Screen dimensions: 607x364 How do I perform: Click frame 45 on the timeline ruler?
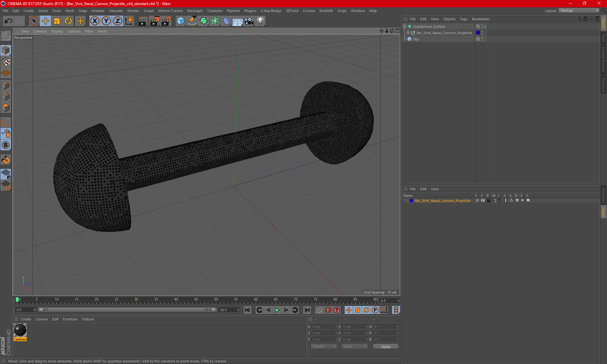pyautogui.click(x=196, y=300)
